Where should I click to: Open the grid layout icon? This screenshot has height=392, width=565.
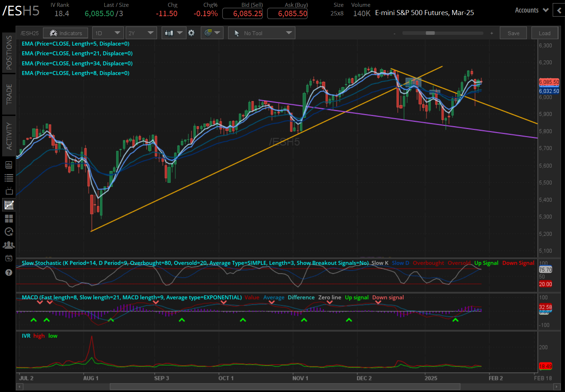tap(9, 218)
